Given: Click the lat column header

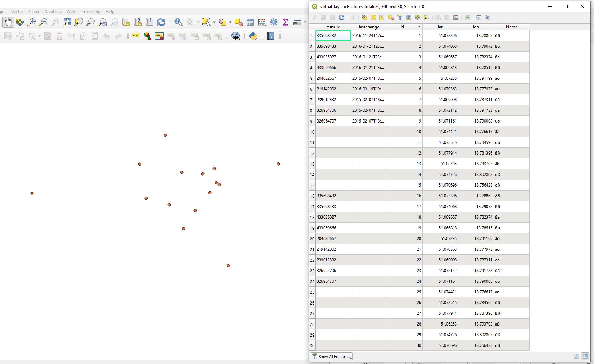Looking at the screenshot, I should (440, 27).
